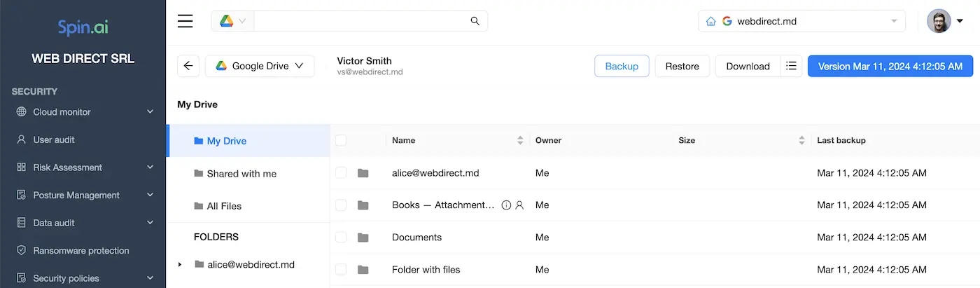980x288 pixels.
Task: Click the Spin.ai logo
Action: click(83, 27)
